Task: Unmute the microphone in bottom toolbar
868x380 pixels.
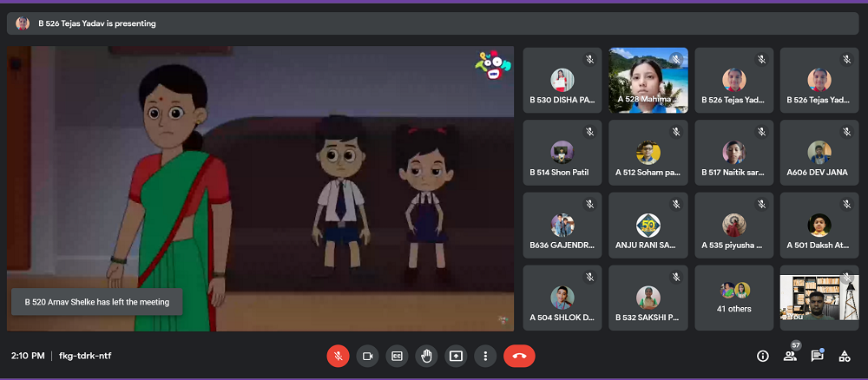Action: [x=338, y=356]
